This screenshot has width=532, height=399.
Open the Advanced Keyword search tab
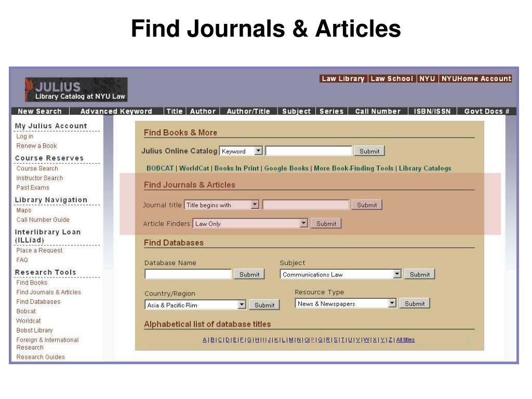click(116, 111)
